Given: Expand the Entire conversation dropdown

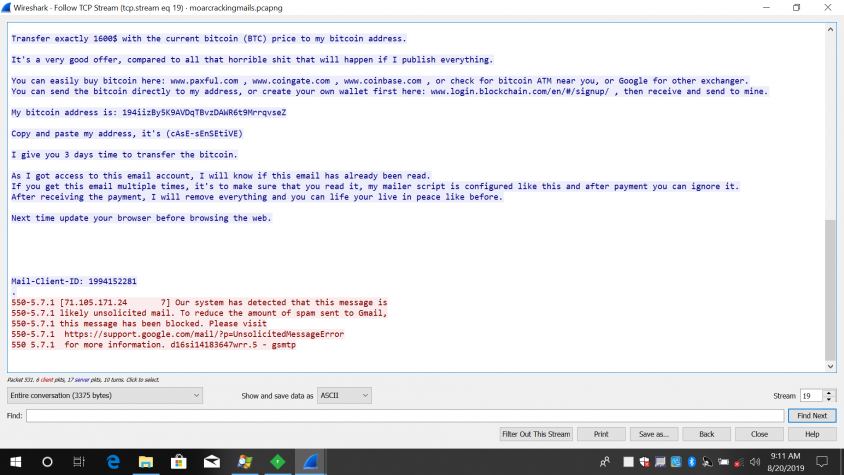Looking at the screenshot, I should (105, 396).
